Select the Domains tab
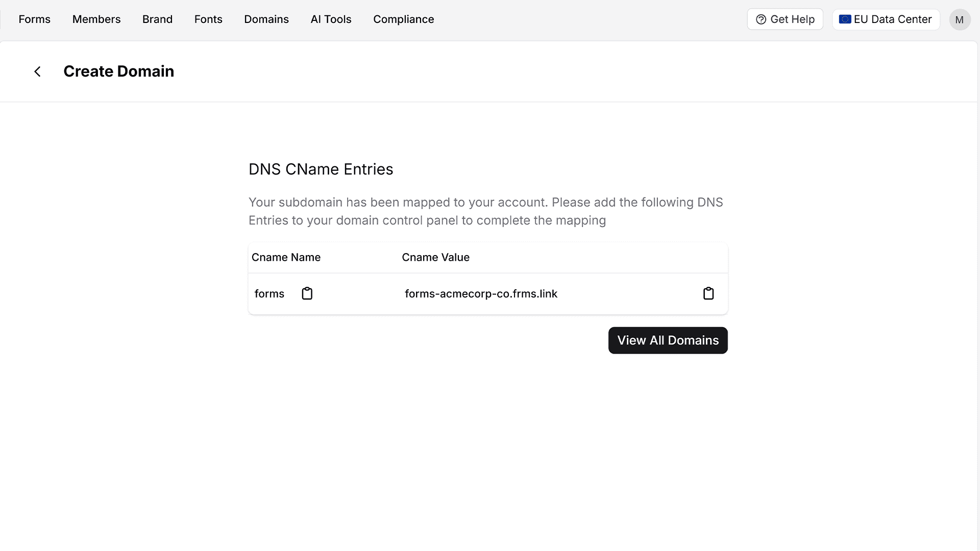This screenshot has width=980, height=551. click(266, 19)
